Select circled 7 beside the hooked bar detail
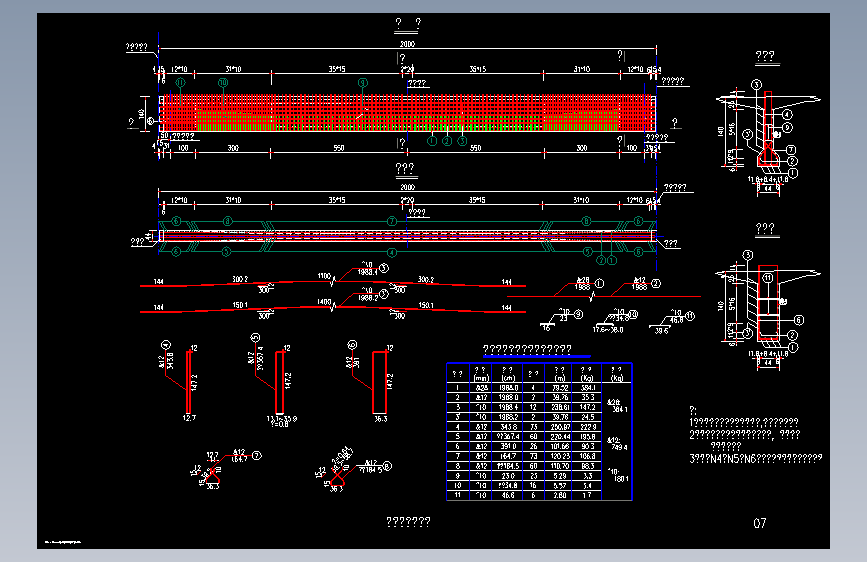This screenshot has width=867, height=562. [257, 455]
